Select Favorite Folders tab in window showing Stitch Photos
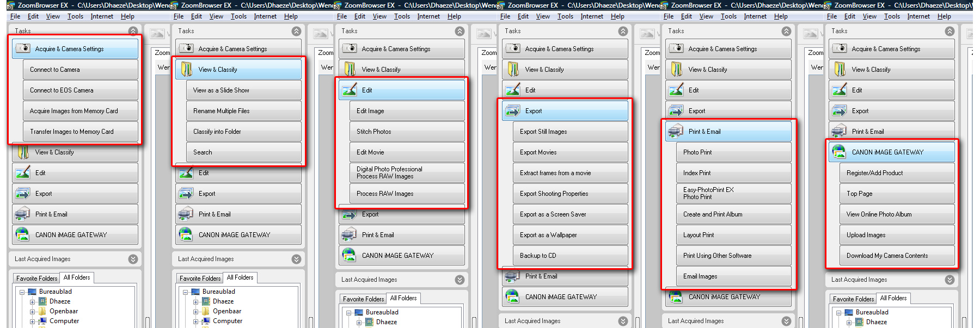Image resolution: width=980 pixels, height=328 pixels. [363, 299]
